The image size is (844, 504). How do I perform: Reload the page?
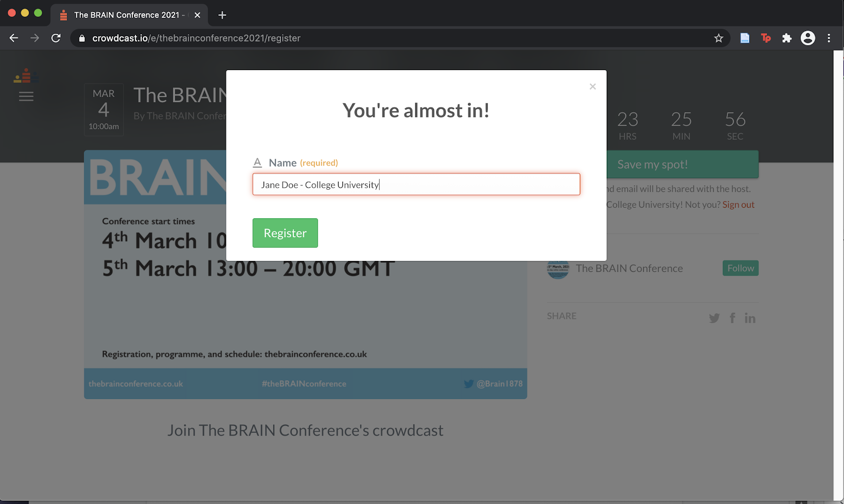(56, 38)
